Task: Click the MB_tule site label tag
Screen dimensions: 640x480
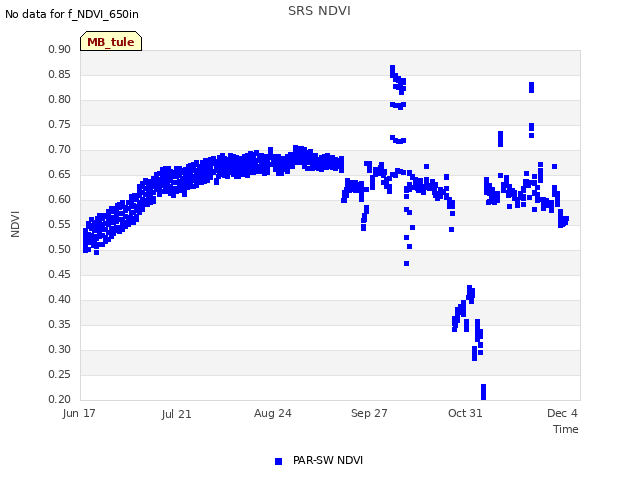Action: 111,41
